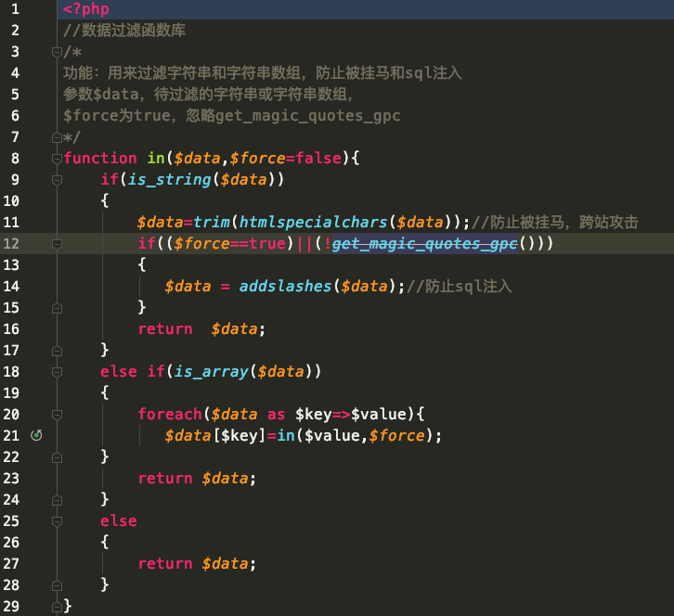Click line number 14 in the gutter
This screenshot has height=616, width=674.
[11, 286]
